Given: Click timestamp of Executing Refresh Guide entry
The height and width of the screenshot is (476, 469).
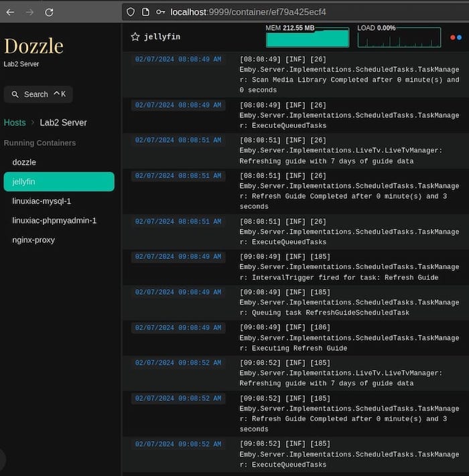Looking at the screenshot, I should pyautogui.click(x=178, y=328).
